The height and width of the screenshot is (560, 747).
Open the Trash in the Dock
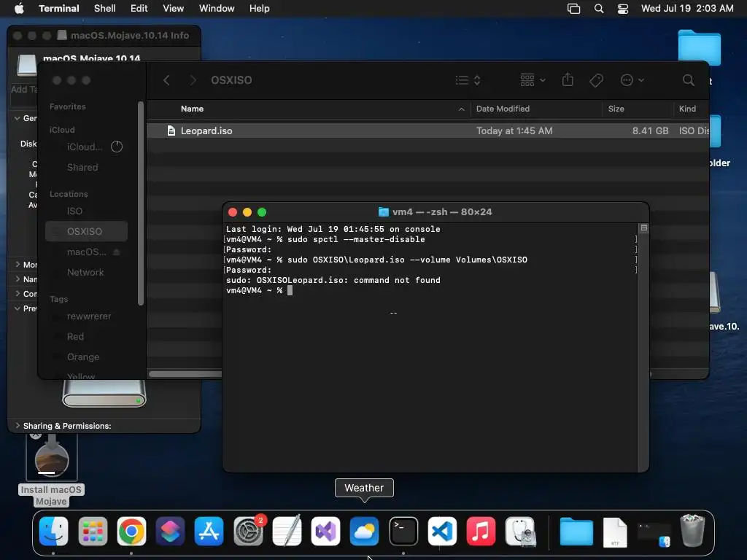(693, 531)
